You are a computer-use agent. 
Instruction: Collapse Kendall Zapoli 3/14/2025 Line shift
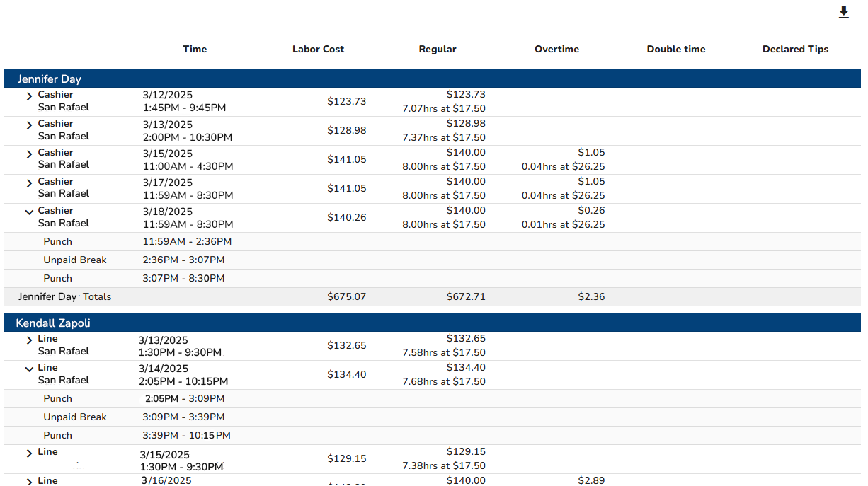29,369
